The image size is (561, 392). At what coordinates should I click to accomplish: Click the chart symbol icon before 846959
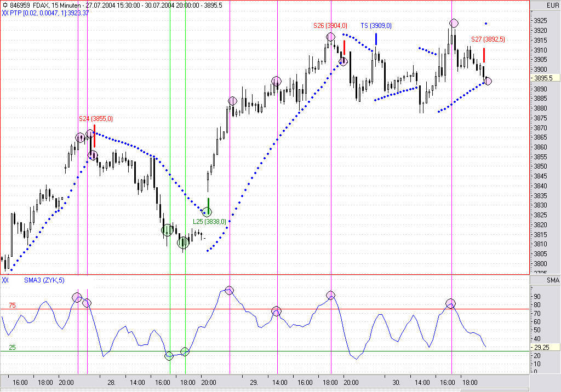pyautogui.click(x=5, y=5)
